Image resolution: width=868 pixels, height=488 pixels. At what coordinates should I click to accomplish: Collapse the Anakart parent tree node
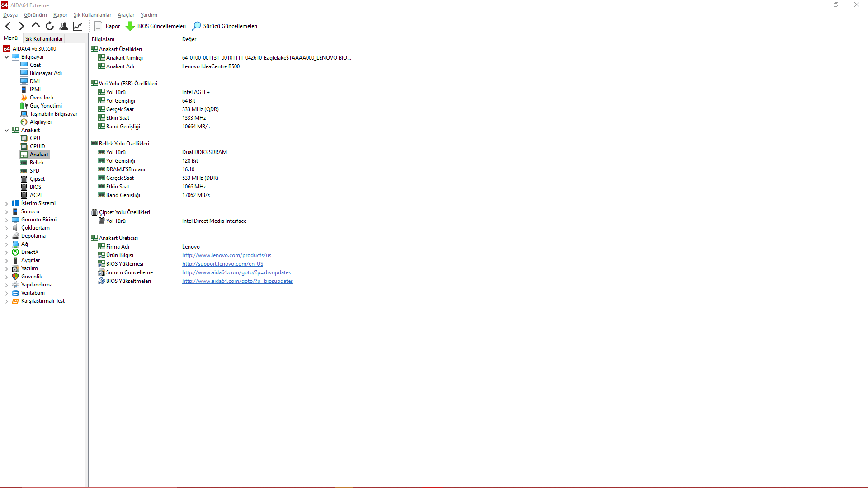[x=7, y=131]
